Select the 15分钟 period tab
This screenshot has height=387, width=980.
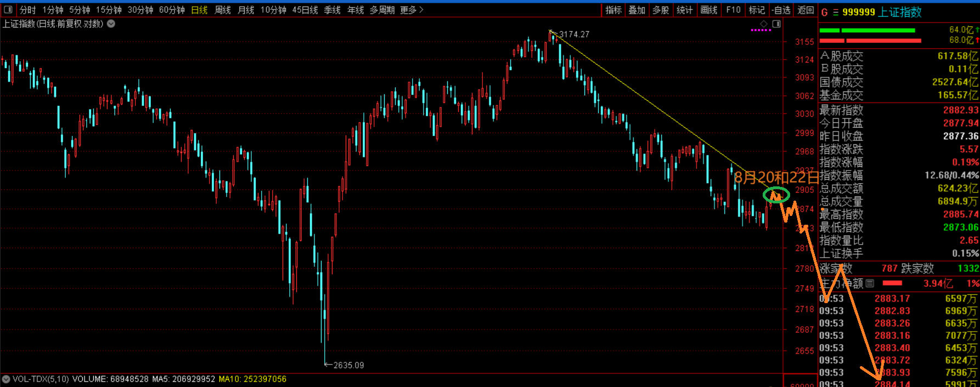coord(109,10)
